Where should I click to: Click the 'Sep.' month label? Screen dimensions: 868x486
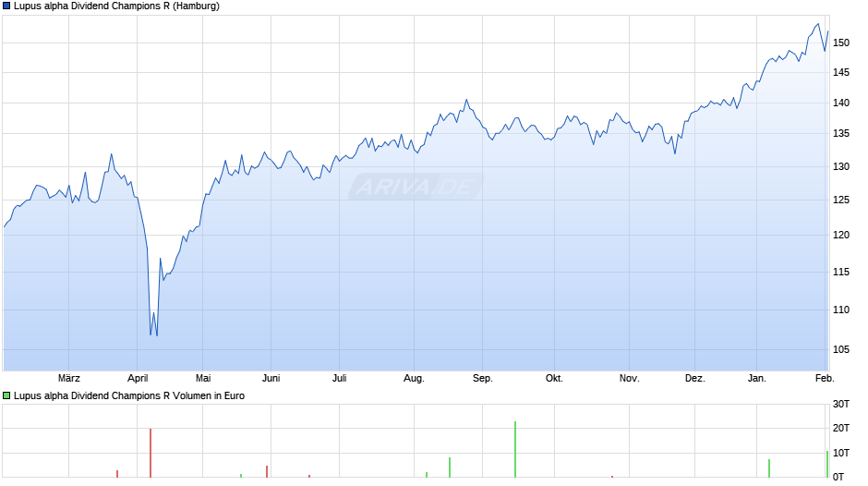pyautogui.click(x=483, y=379)
